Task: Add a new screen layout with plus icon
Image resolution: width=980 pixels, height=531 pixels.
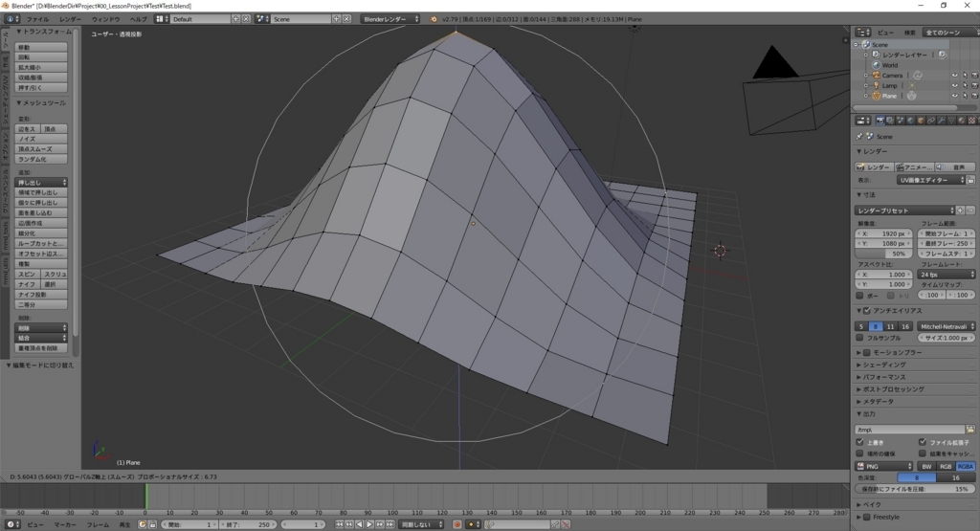Action: (236, 19)
